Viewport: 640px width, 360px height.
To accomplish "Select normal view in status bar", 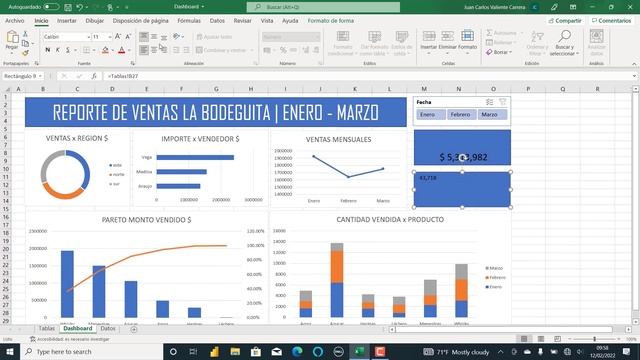I will pos(524,339).
